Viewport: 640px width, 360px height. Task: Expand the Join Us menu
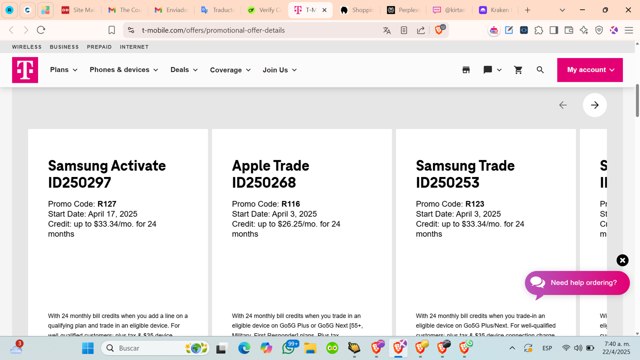pyautogui.click(x=280, y=70)
